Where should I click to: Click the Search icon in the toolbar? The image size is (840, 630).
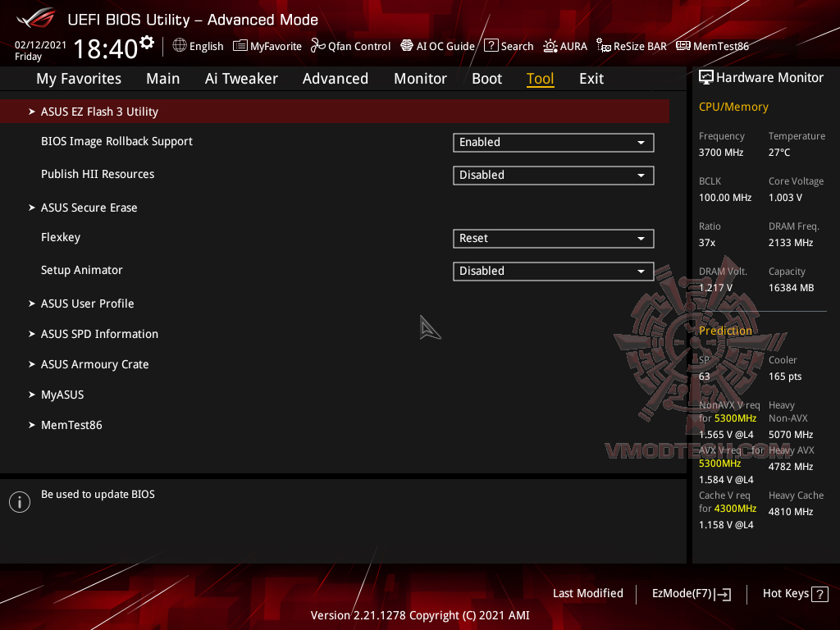509,46
